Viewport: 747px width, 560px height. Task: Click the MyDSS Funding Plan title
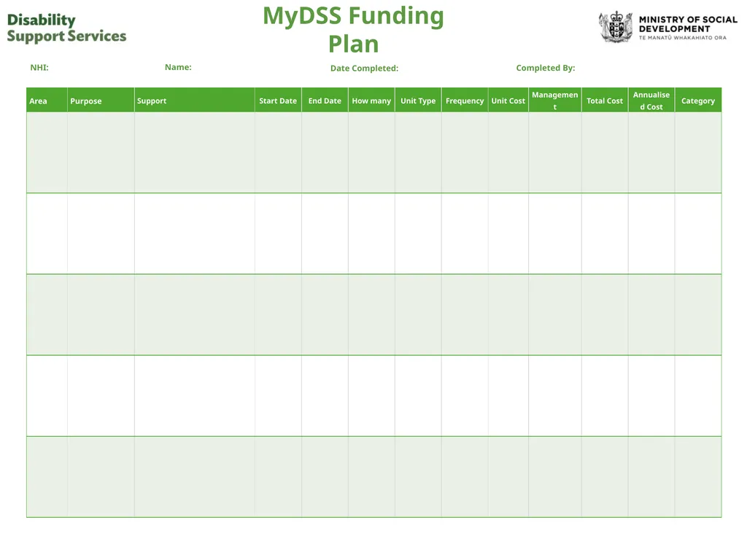coord(353,29)
